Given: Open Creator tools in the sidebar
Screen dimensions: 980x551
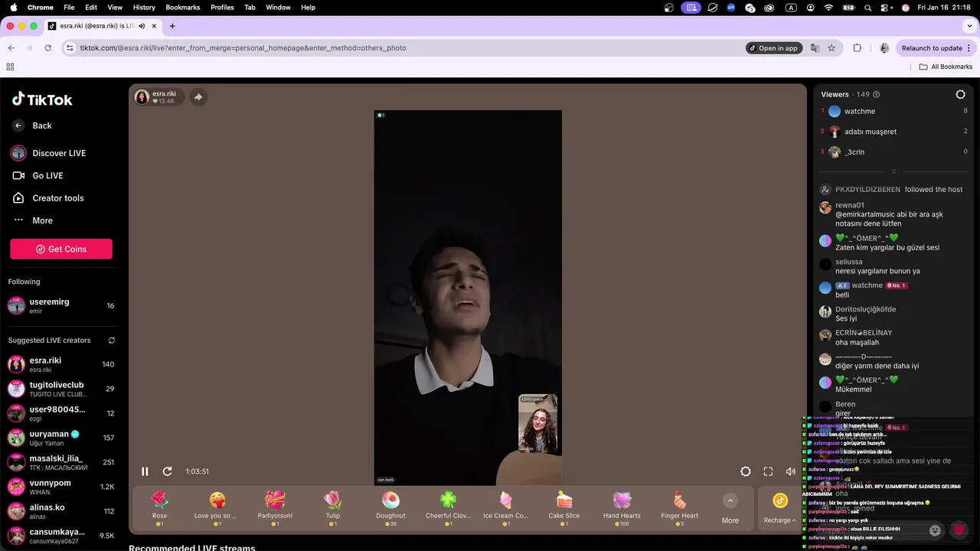Looking at the screenshot, I should [x=48, y=198].
